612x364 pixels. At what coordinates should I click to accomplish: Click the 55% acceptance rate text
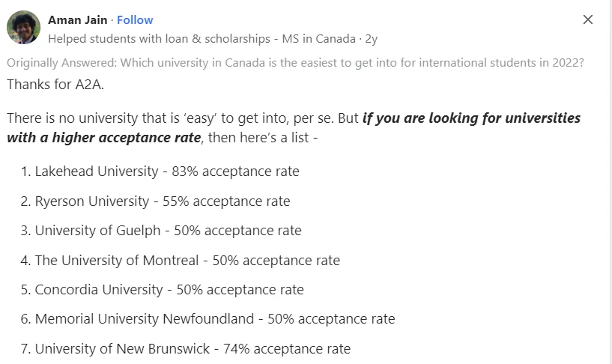(x=226, y=201)
